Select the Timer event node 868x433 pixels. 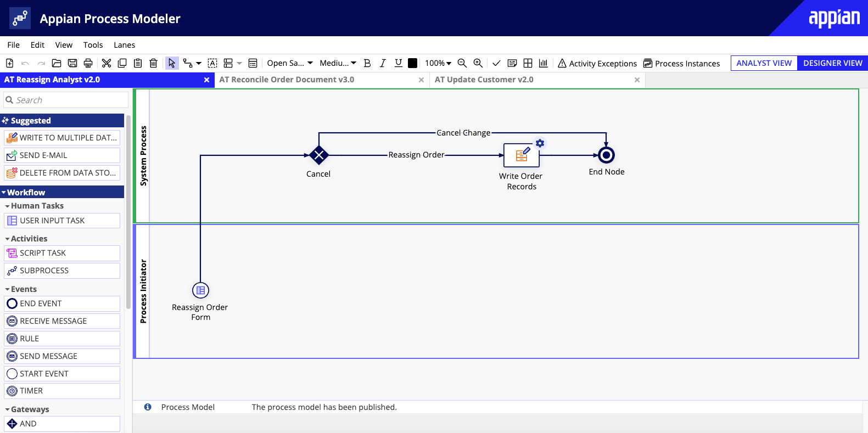click(62, 391)
